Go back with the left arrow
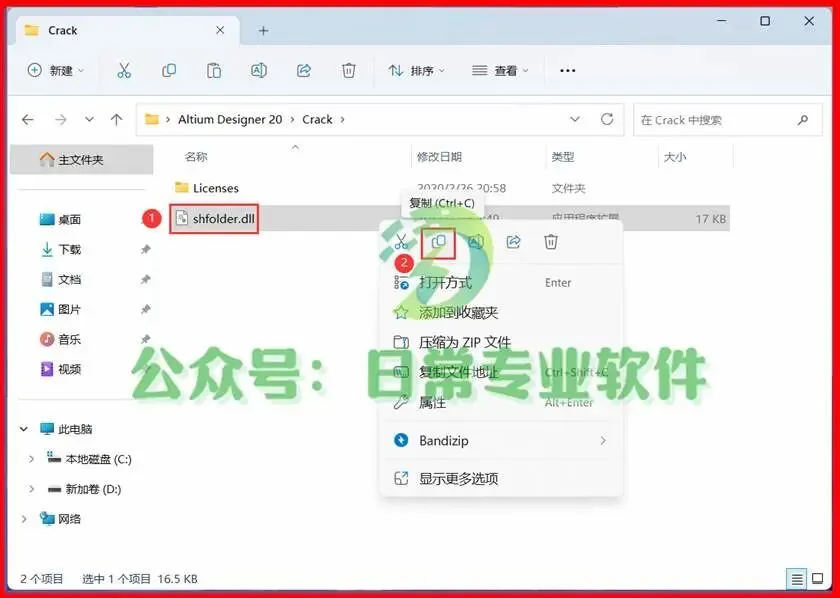Screen dimensions: 840x598 [x=28, y=119]
